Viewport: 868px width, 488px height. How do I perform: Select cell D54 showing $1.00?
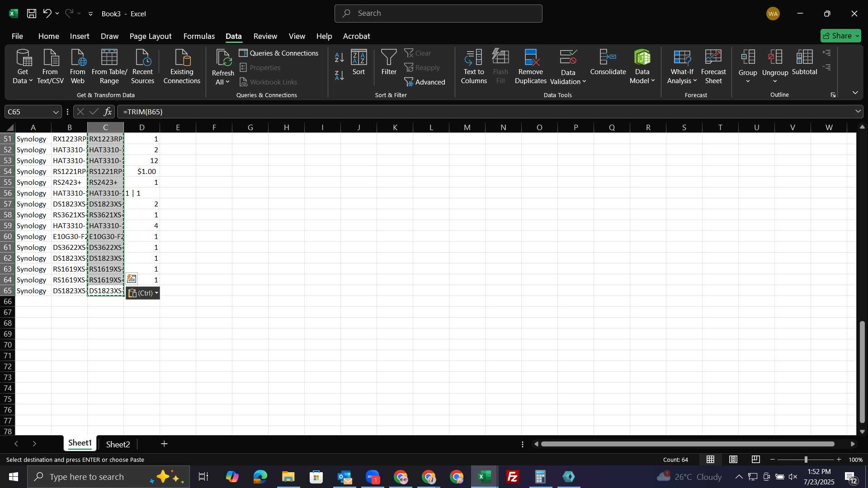pos(142,172)
